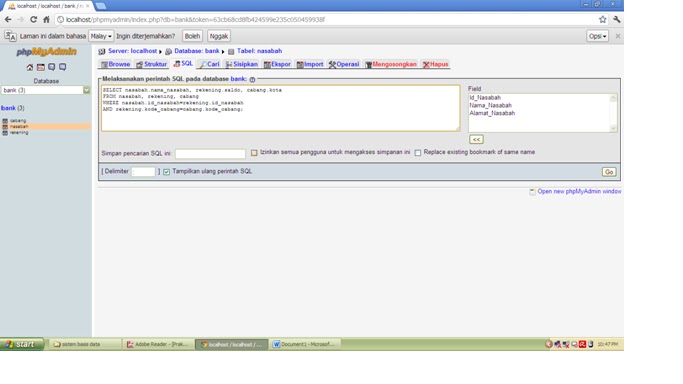Select cabang table in sidebar
Screen dimensions: 683x384
(x=18, y=121)
